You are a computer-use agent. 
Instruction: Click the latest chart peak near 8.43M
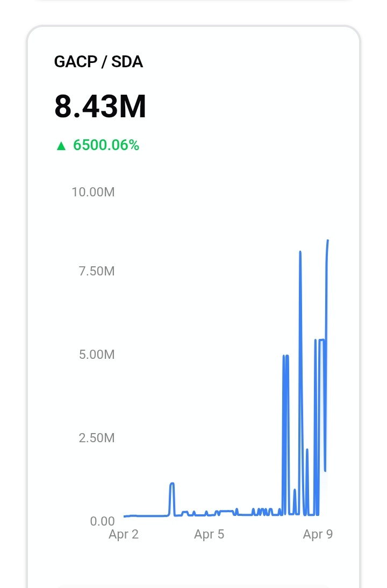[x=328, y=241]
